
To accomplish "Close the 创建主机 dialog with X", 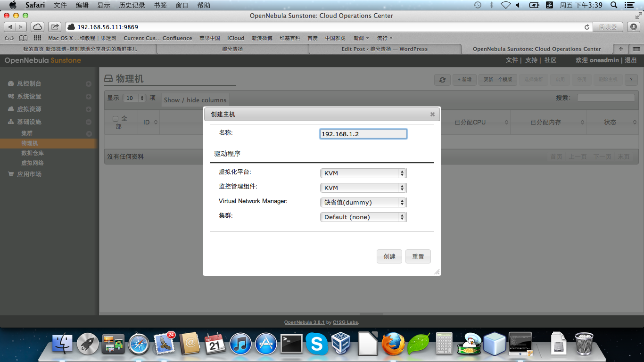I will pos(432,114).
